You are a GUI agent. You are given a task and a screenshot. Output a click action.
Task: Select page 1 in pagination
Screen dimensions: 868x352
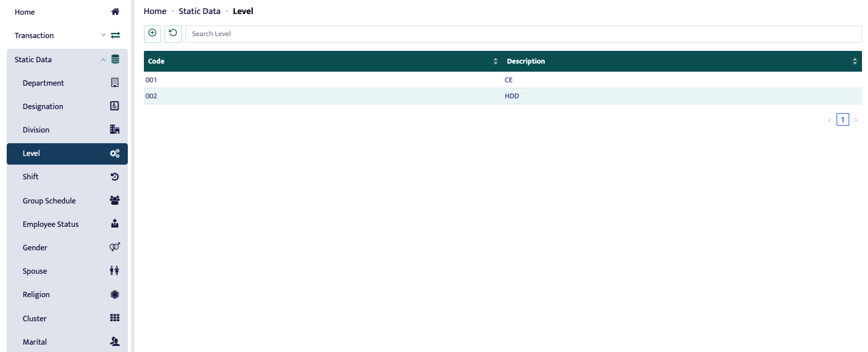pos(843,120)
